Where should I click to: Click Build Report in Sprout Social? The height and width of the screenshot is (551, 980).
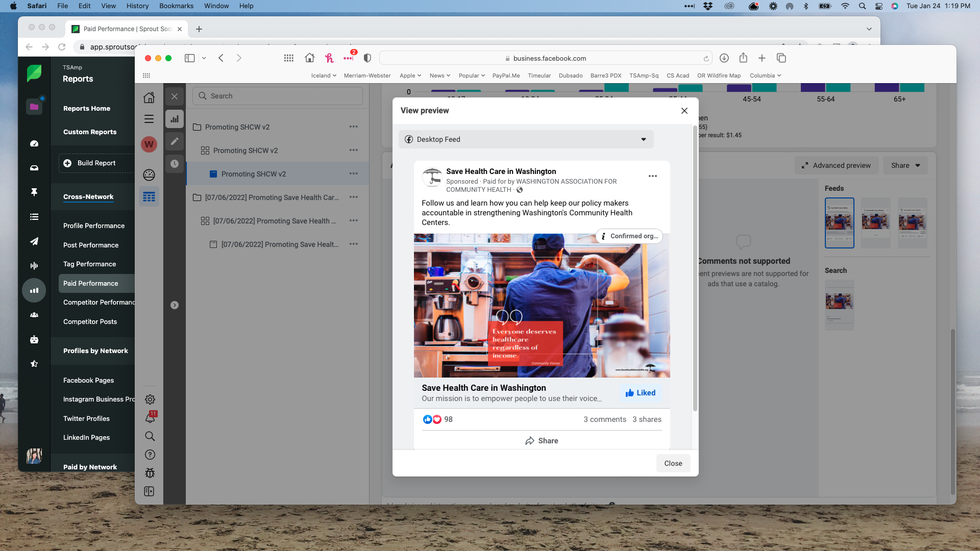click(96, 163)
